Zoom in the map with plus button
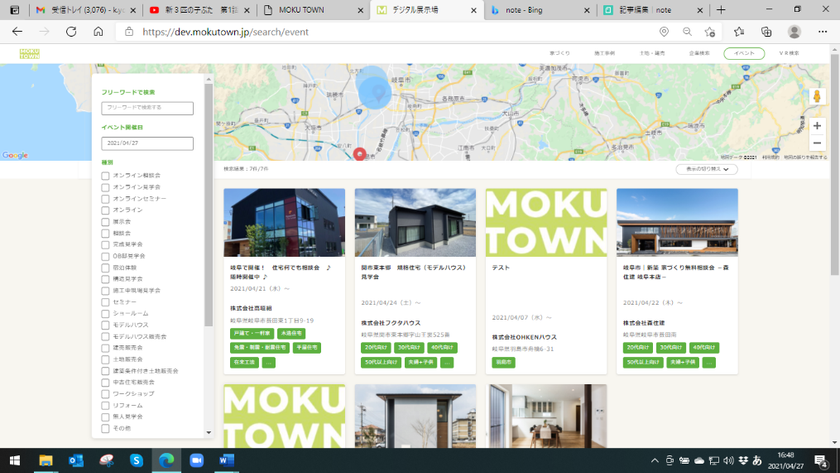Screen dimensions: 840x473 coord(816,126)
